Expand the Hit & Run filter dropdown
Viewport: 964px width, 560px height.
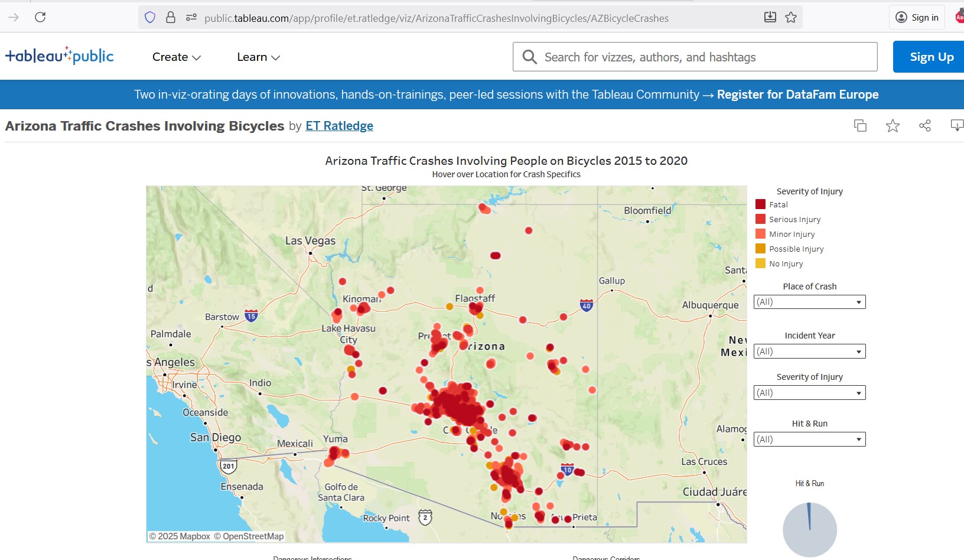tap(809, 439)
